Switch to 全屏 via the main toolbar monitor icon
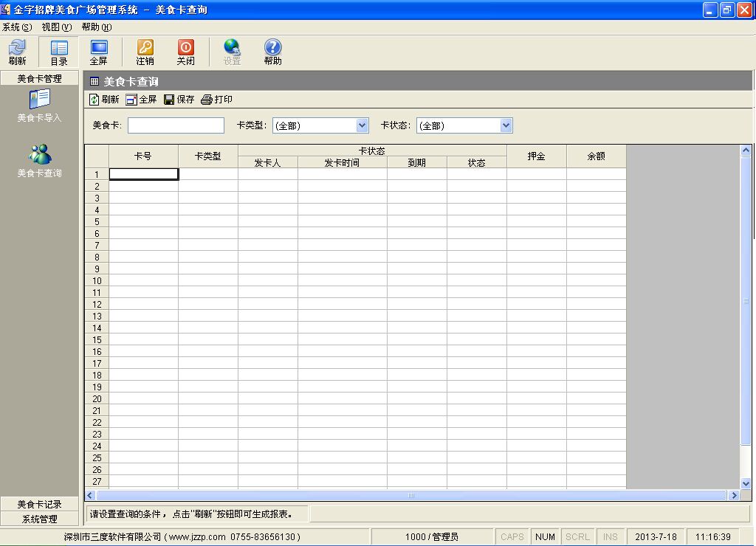 [x=99, y=52]
